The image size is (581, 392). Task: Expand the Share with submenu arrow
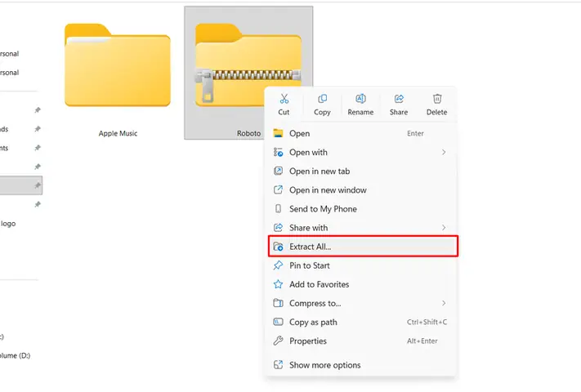tap(444, 228)
